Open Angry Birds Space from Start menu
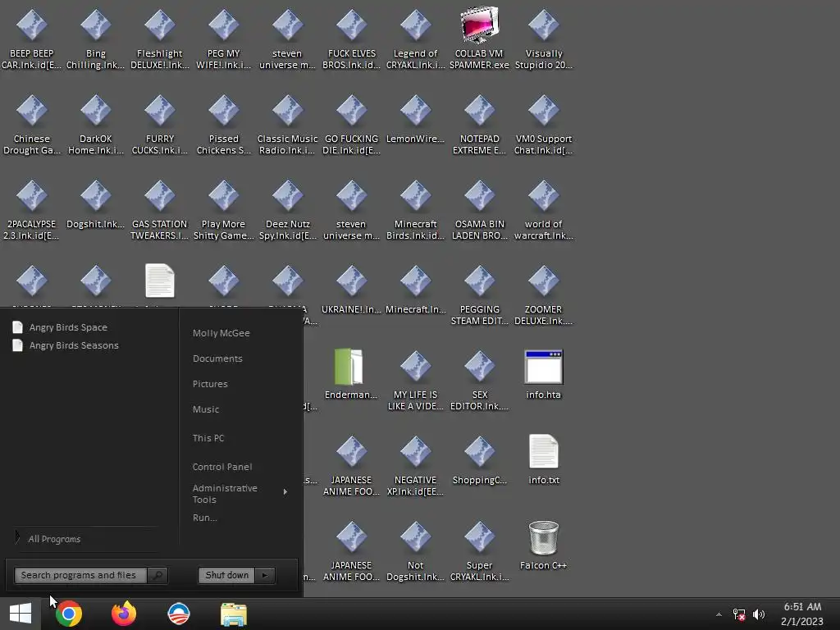The height and width of the screenshot is (630, 840). (68, 327)
